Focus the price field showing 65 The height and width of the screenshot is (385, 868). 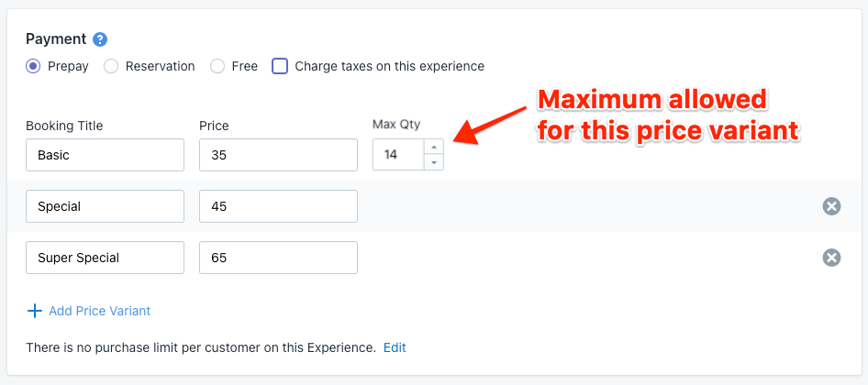278,258
